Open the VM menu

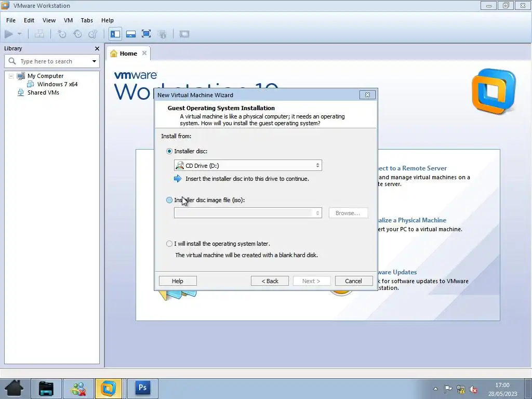click(x=68, y=20)
